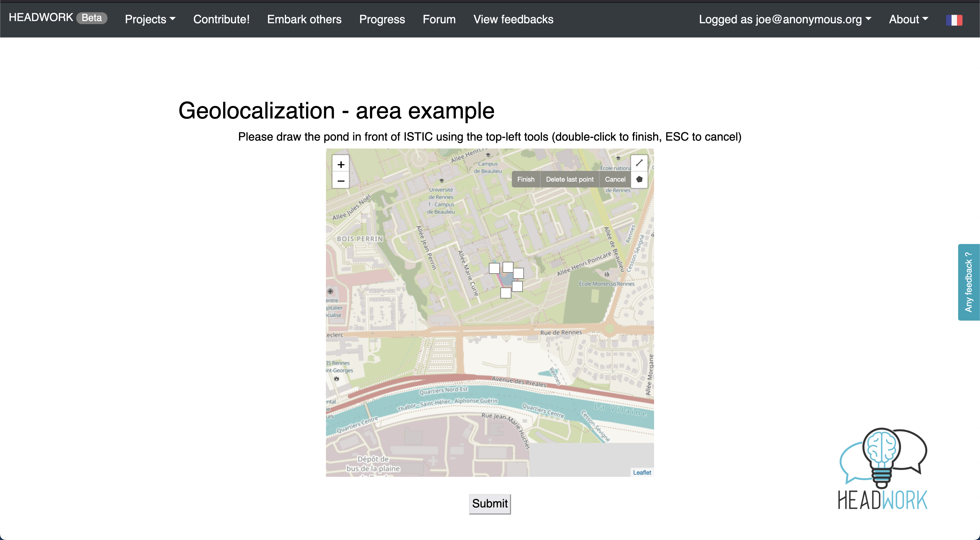Select the draw polygon tool
This screenshot has width=980, height=540.
pos(639,179)
